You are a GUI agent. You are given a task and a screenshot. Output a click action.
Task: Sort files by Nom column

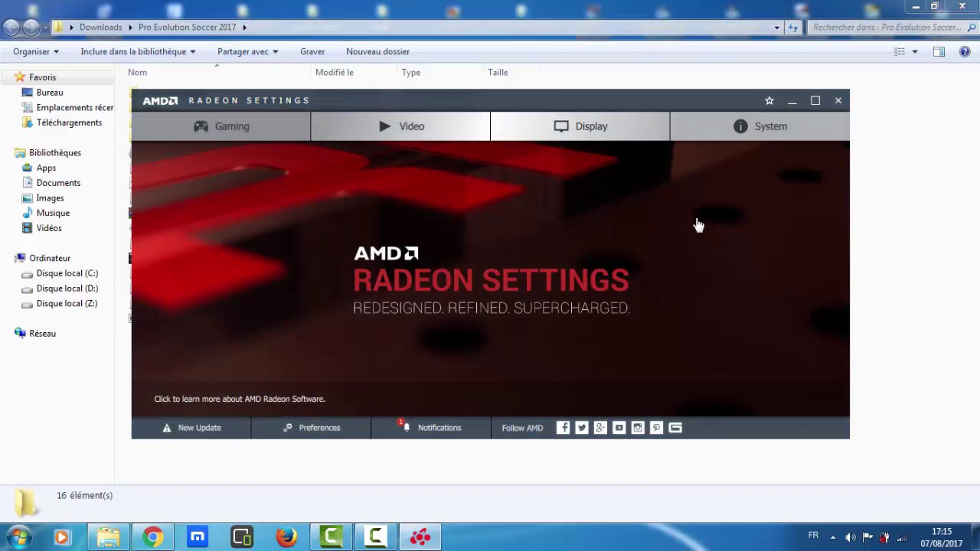click(x=137, y=72)
